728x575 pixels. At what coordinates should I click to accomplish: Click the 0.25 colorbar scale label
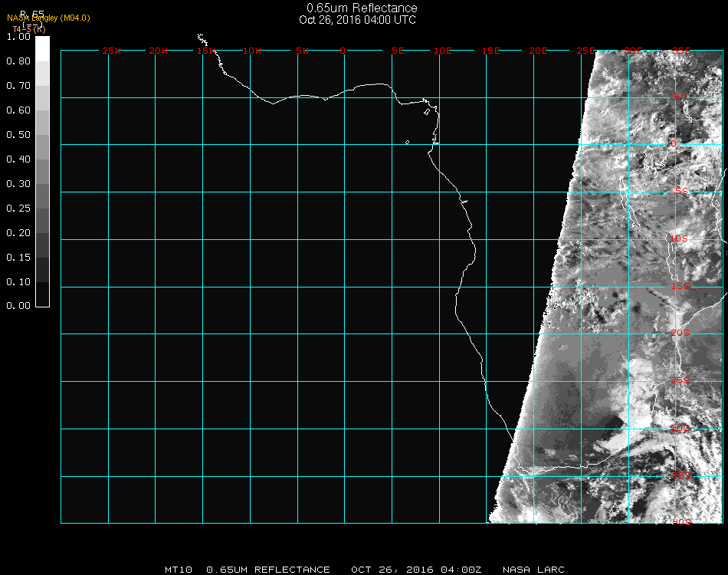click(x=18, y=209)
